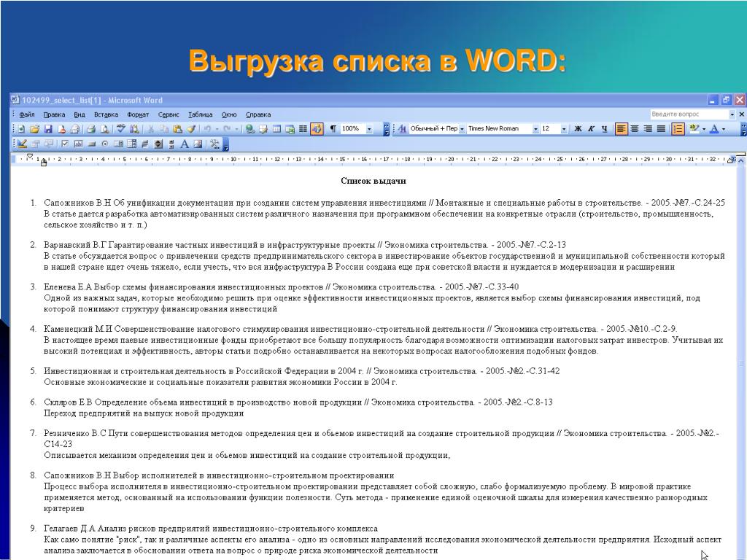The height and width of the screenshot is (560, 747).
Task: Apply the highlight color marker
Action: point(694,129)
